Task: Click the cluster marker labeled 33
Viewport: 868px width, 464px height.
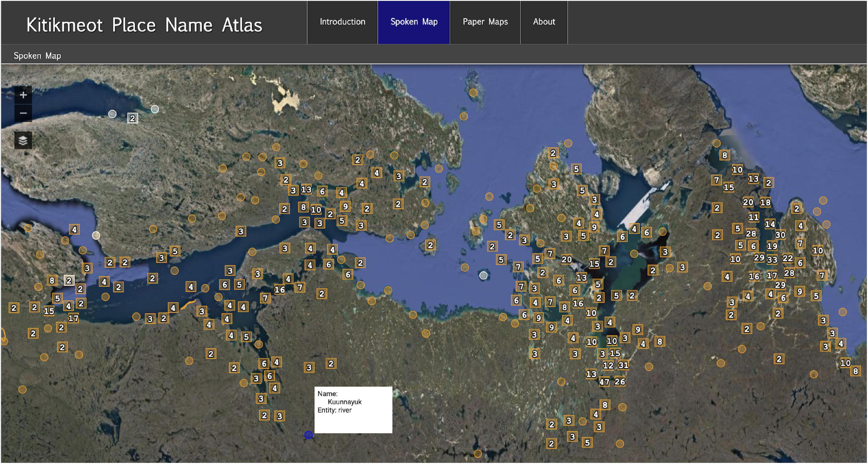Action: click(772, 260)
